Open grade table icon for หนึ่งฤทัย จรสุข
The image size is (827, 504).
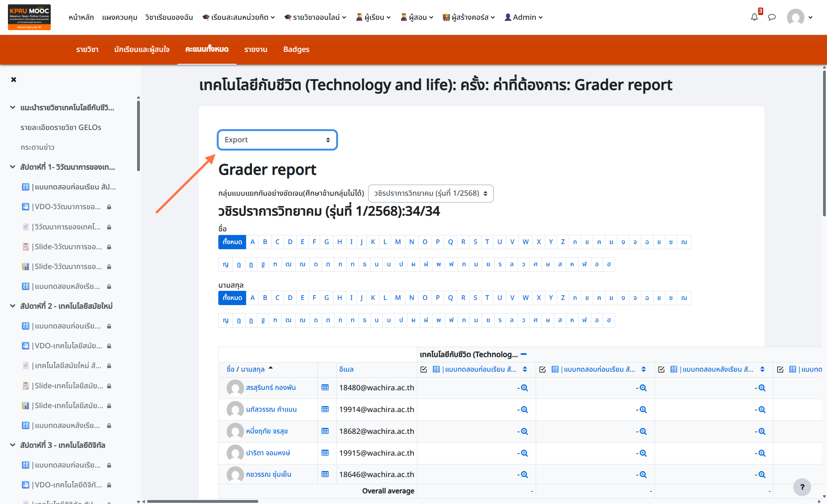(325, 431)
